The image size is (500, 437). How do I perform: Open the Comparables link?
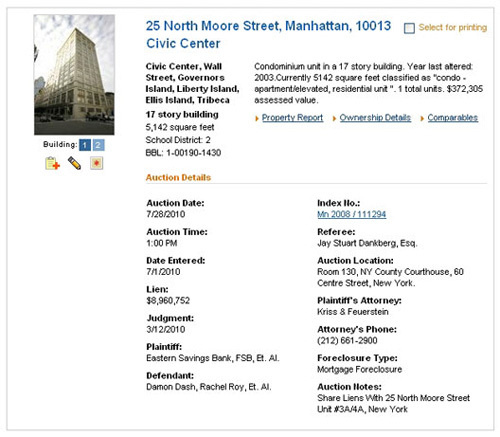click(x=453, y=118)
